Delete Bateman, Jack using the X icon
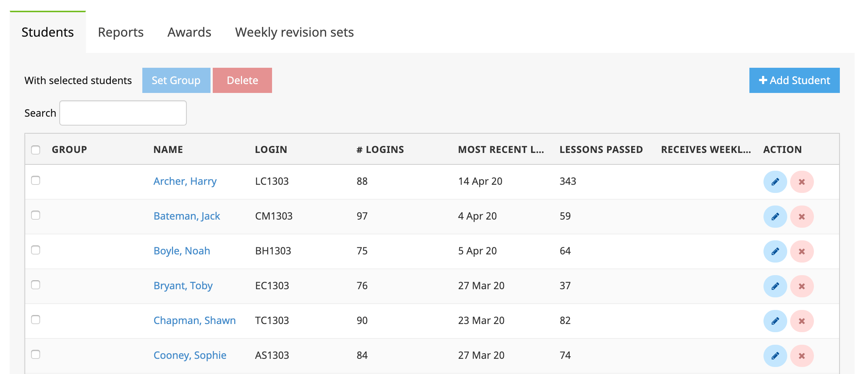The width and height of the screenshot is (868, 374). tap(802, 217)
